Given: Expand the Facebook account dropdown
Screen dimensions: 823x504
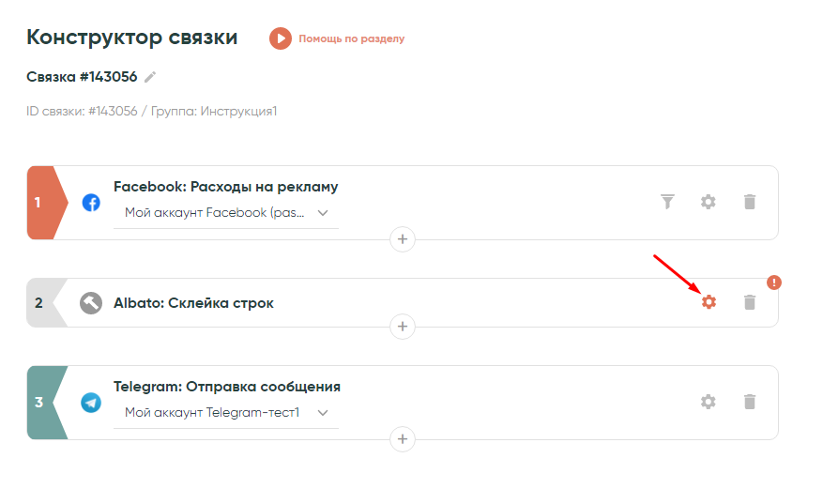Looking at the screenshot, I should (x=322, y=213).
